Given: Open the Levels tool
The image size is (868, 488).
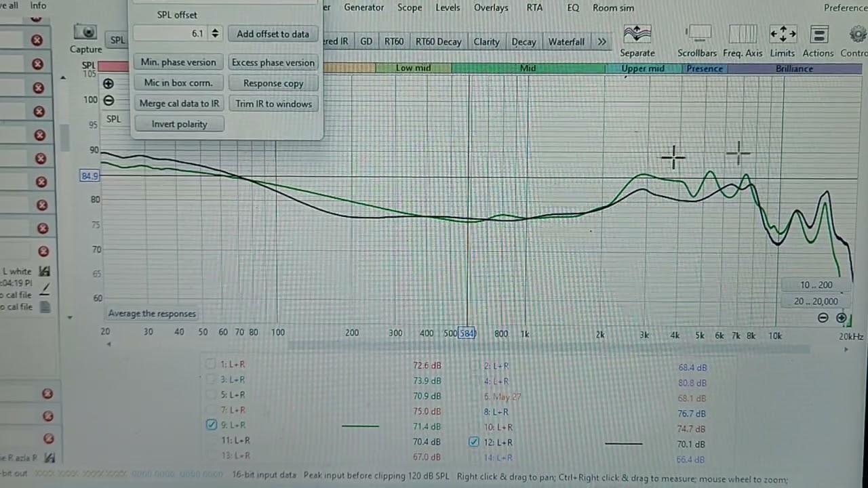Looking at the screenshot, I should (x=448, y=7).
